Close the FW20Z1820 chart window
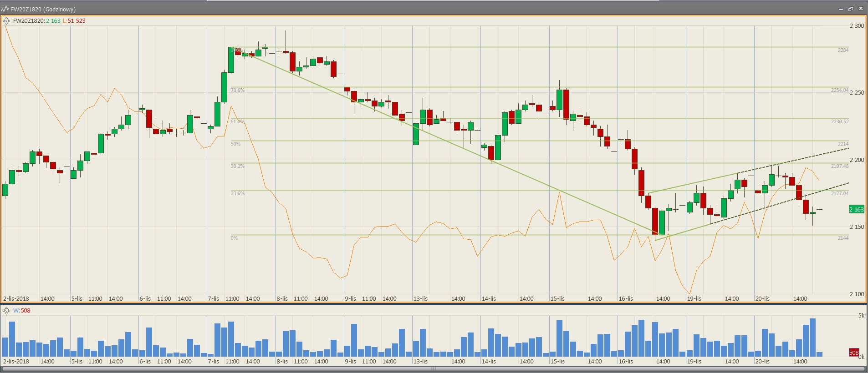Image resolution: width=868 pixels, height=373 pixels. [861, 9]
